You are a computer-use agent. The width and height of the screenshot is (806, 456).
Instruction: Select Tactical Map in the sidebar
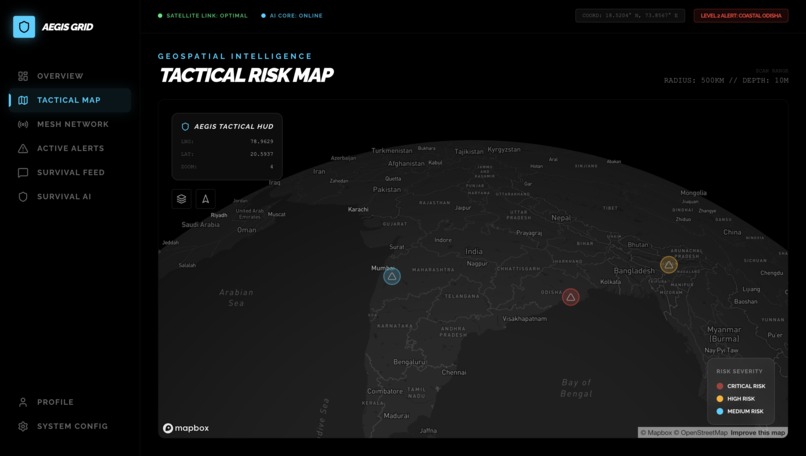pyautogui.click(x=69, y=100)
